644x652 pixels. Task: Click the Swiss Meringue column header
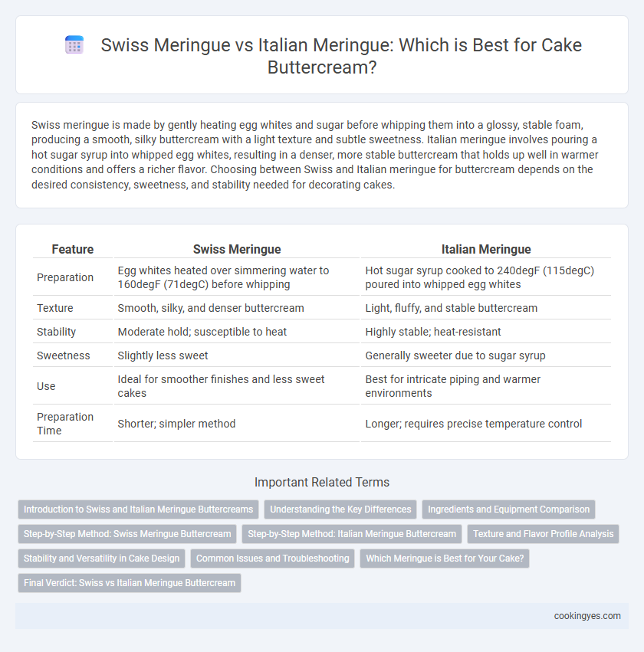tap(237, 249)
